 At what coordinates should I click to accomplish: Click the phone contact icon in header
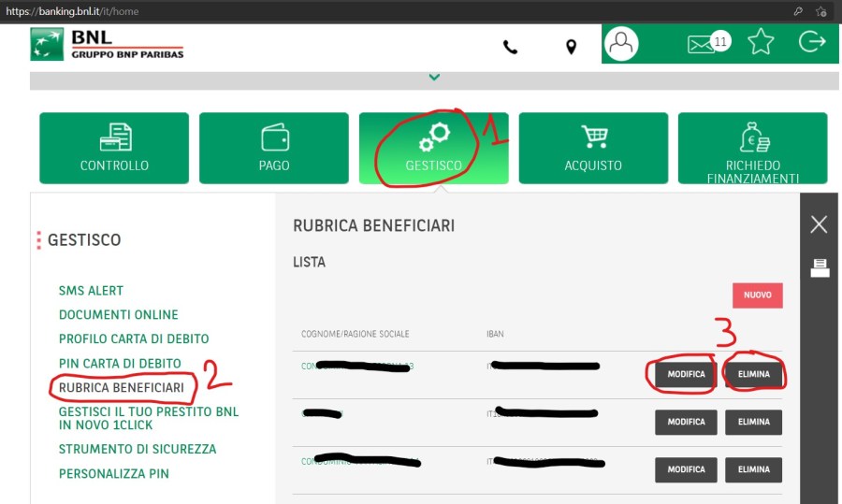point(510,47)
